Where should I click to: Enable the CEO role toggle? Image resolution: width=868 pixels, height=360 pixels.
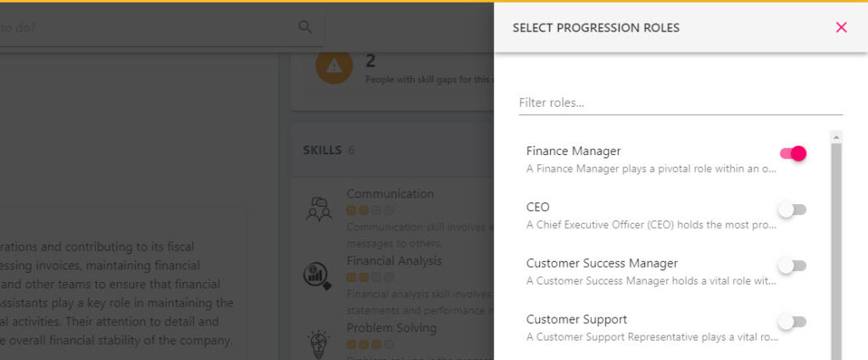click(793, 209)
